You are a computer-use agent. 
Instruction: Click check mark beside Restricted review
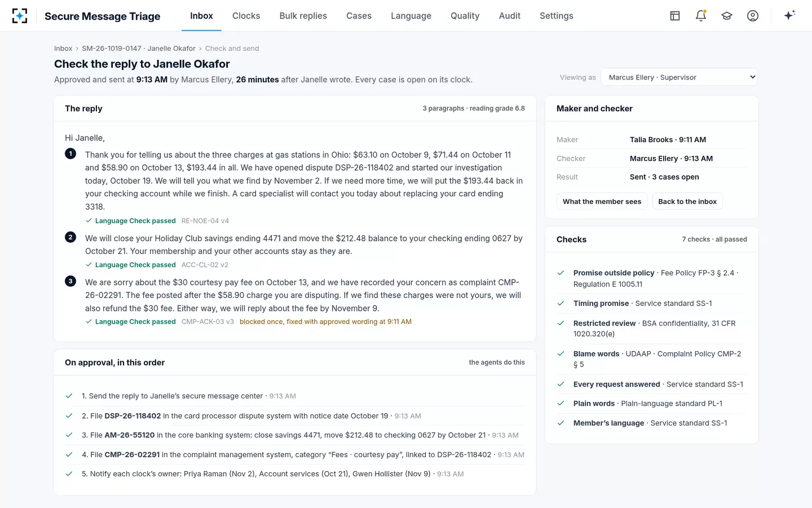pos(561,323)
